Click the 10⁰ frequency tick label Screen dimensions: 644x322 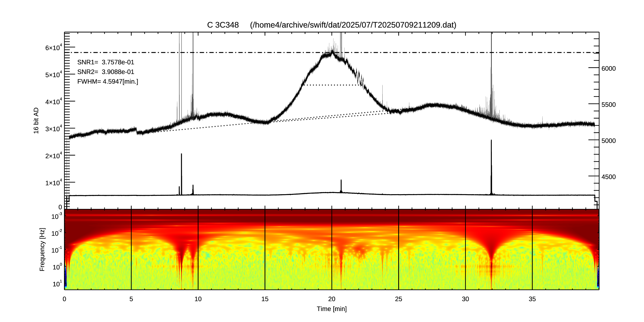pyautogui.click(x=57, y=267)
